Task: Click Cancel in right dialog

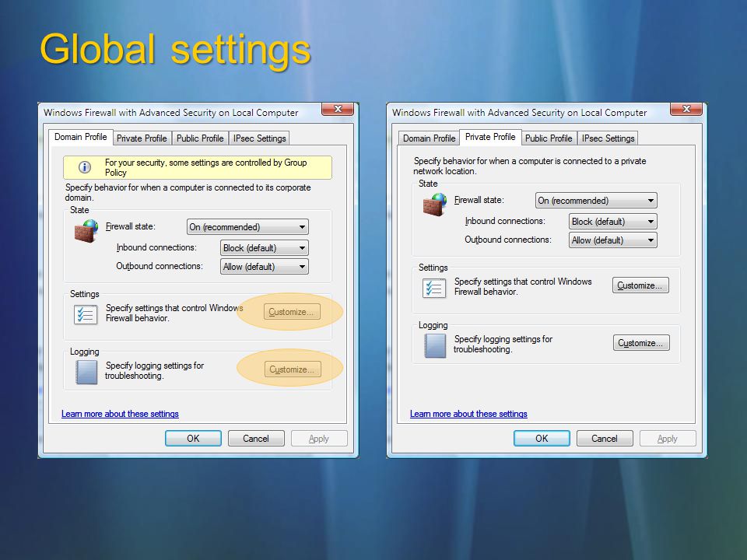Action: pyautogui.click(x=605, y=439)
